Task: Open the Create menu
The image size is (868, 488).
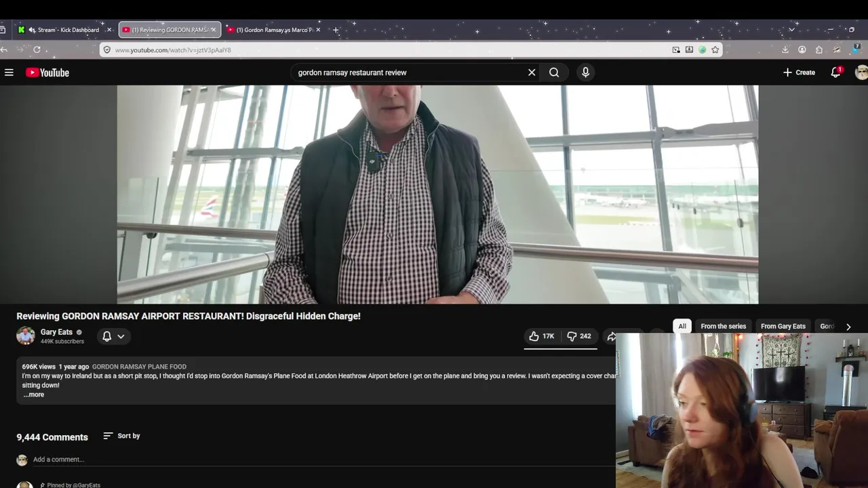Action: 799,73
